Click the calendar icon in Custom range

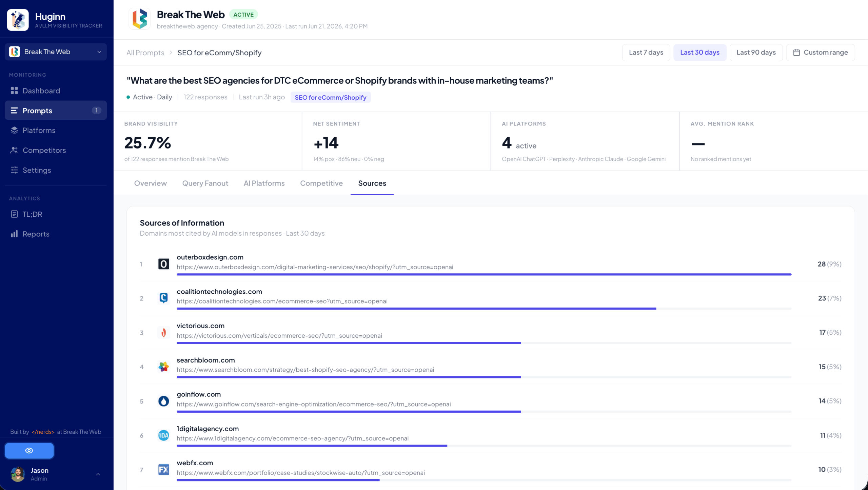[x=797, y=53]
